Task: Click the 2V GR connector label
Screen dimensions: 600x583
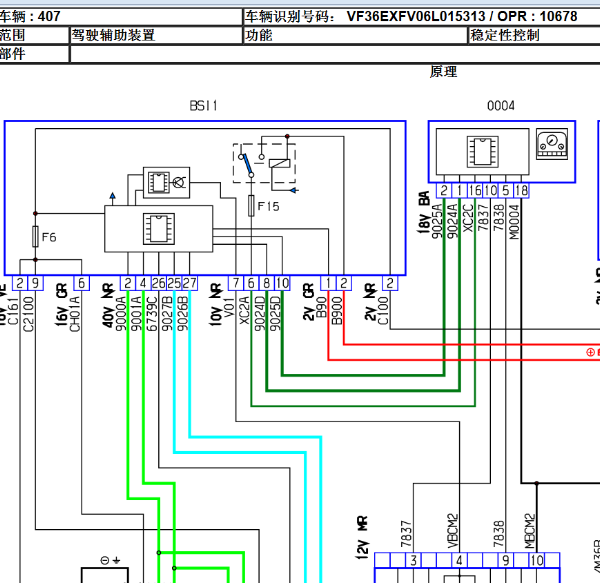Action: tap(308, 302)
